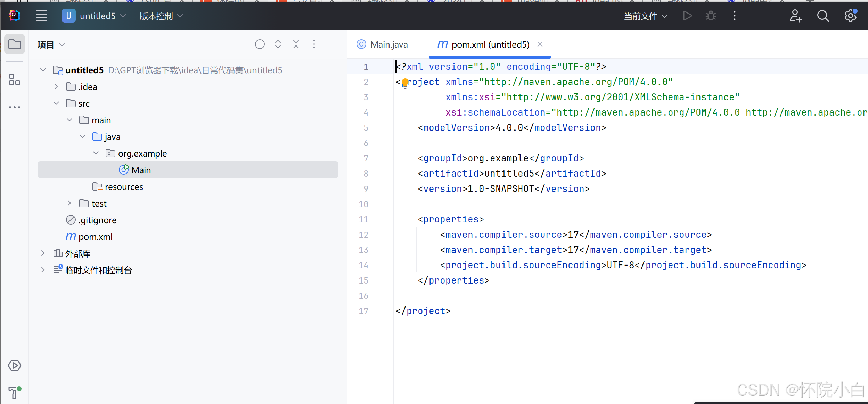
Task: Open the Build hammer tool window
Action: click(14, 393)
